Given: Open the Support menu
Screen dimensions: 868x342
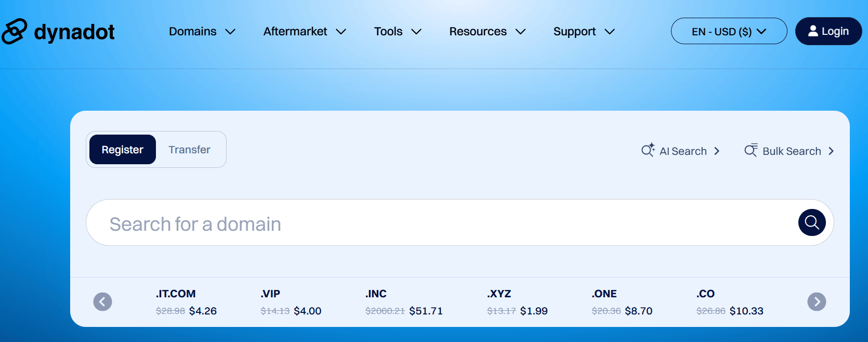Looking at the screenshot, I should pyautogui.click(x=584, y=32).
